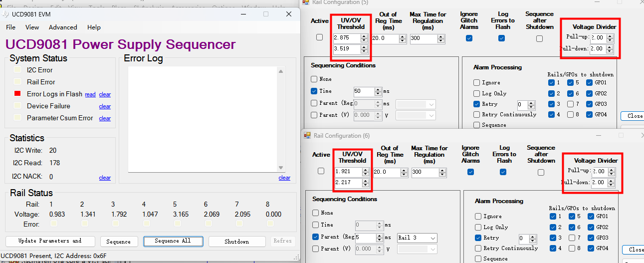Click clear link next to Parameter Csum Error
Screen dimensions: 644x263
click(105, 118)
